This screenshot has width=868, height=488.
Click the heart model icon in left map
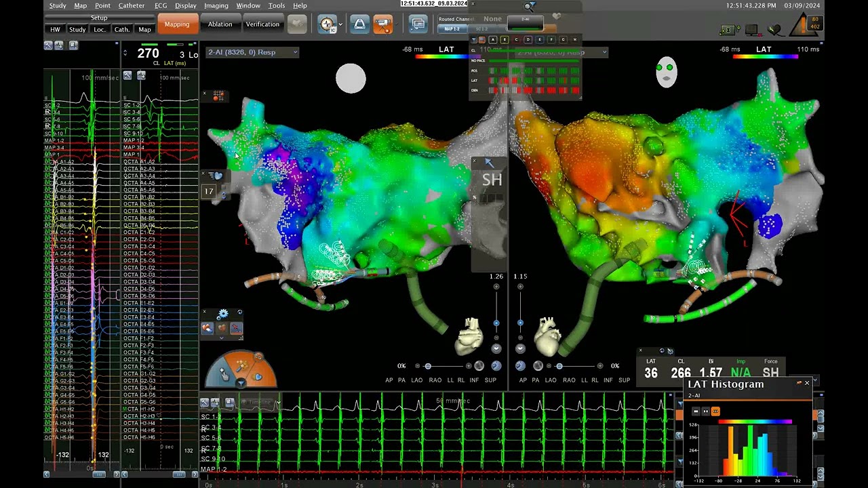point(469,336)
